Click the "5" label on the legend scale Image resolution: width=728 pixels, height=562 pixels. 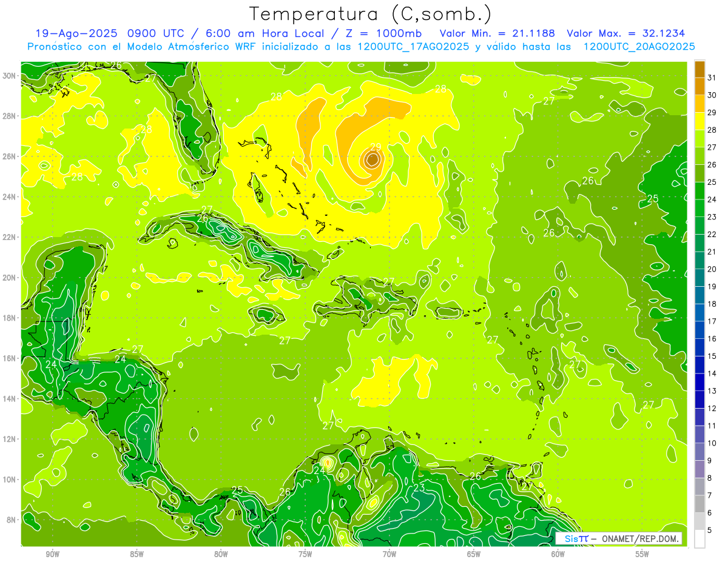coord(710,530)
